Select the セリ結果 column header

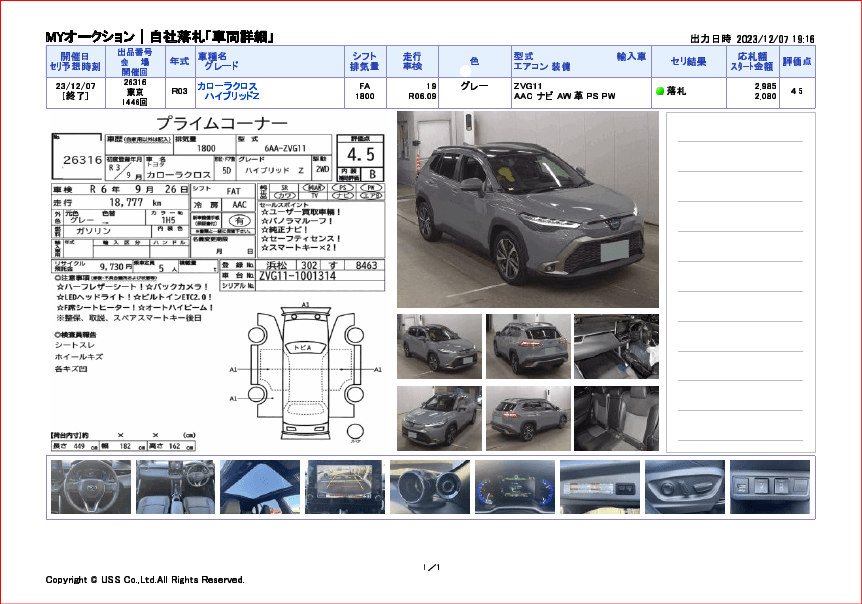coord(688,62)
